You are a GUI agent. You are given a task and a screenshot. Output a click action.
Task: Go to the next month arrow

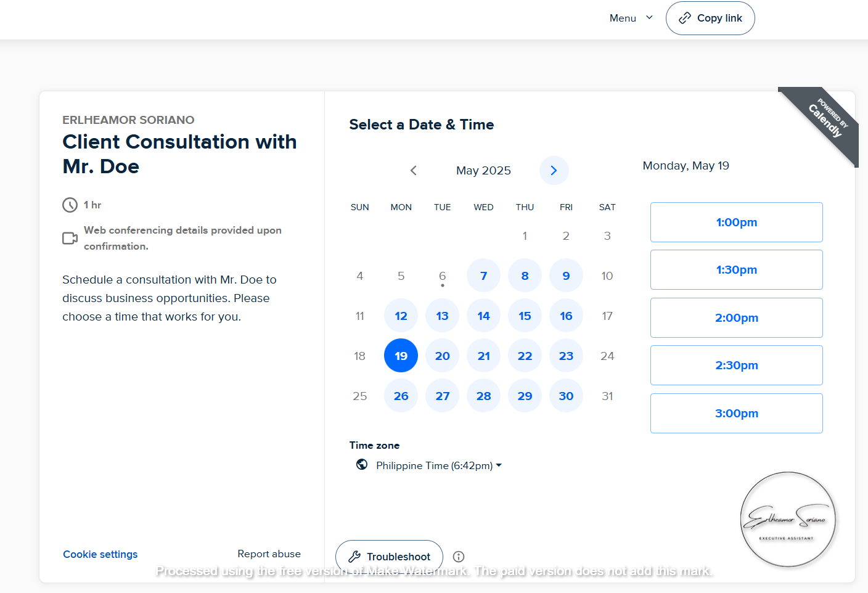(x=554, y=171)
